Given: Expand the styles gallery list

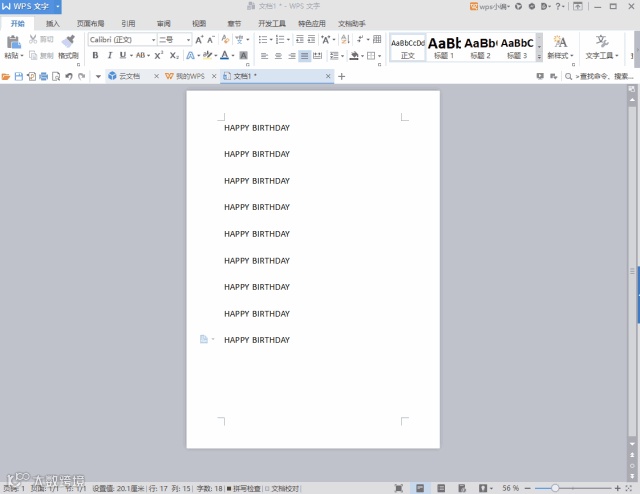Looking at the screenshot, I should [x=539, y=58].
